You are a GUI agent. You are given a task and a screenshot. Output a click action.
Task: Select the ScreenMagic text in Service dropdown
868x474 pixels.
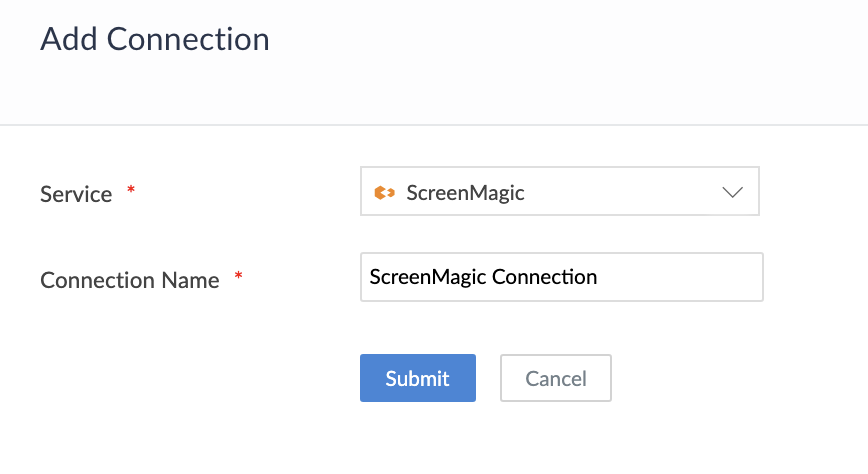pyautogui.click(x=465, y=193)
